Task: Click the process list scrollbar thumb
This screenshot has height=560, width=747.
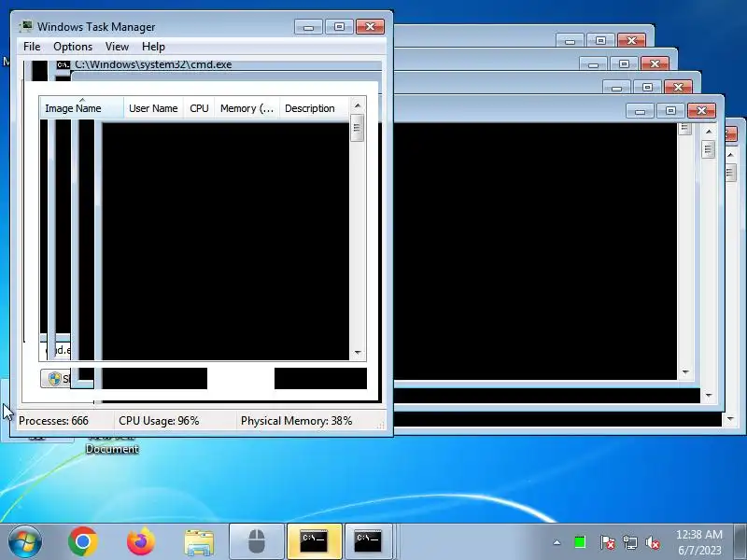Action: (x=358, y=128)
